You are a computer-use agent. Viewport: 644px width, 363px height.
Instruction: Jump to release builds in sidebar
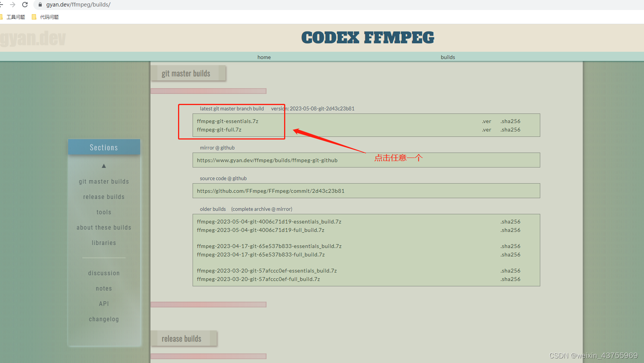click(x=104, y=197)
